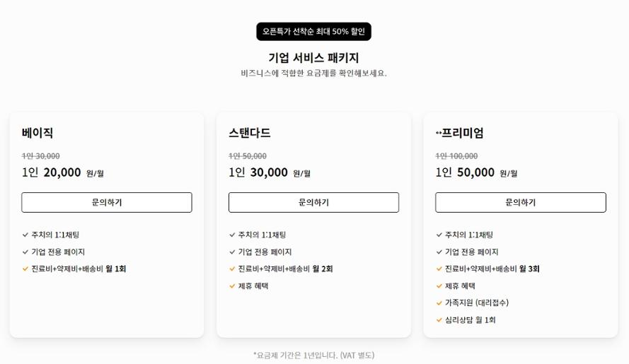
Task: Click checkmark beside 주치의 1:1채팅 in Basic
Action: pos(25,235)
